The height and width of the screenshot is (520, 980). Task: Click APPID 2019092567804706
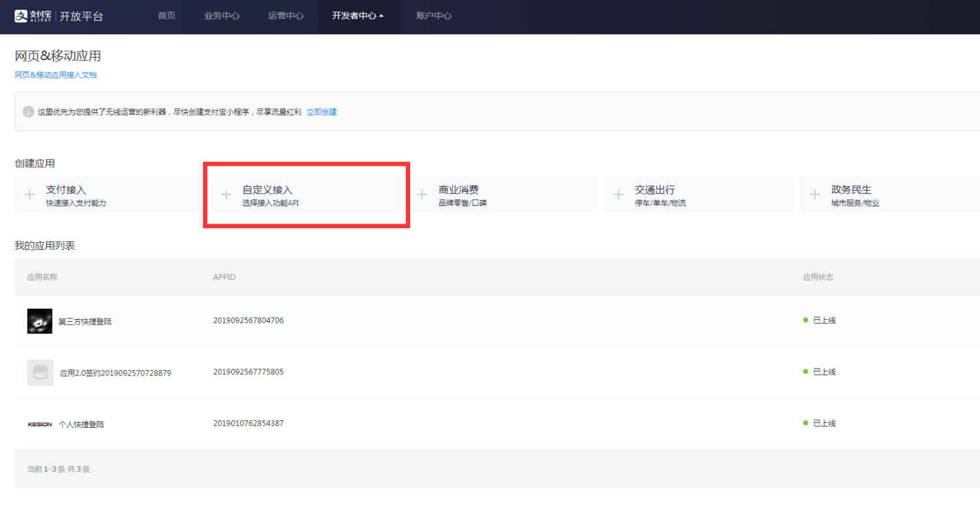coord(248,321)
